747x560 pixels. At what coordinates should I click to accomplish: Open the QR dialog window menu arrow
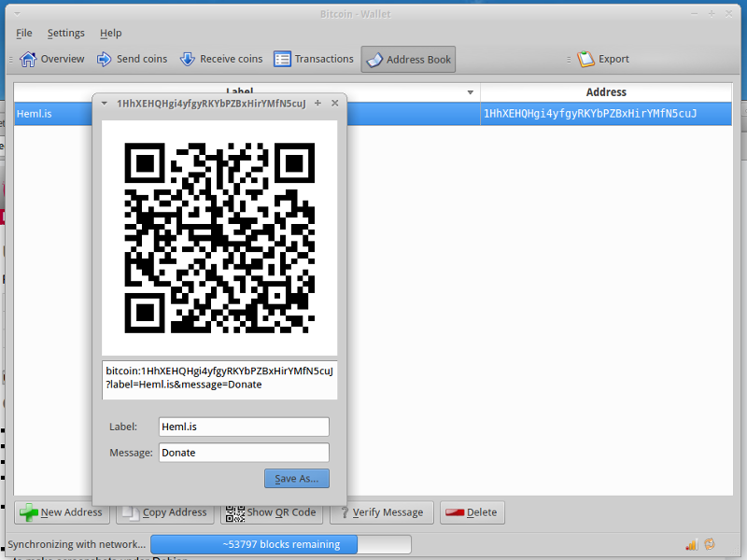tap(105, 104)
